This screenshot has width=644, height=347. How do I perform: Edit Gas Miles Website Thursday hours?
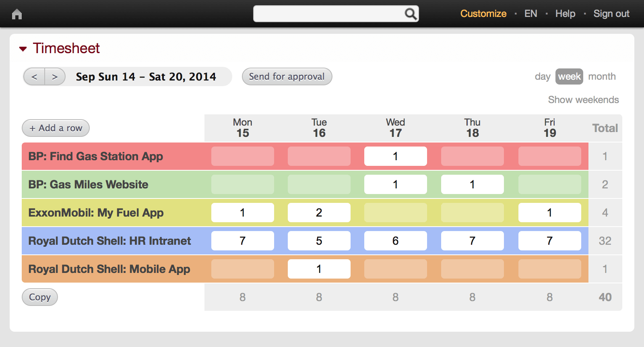(473, 184)
